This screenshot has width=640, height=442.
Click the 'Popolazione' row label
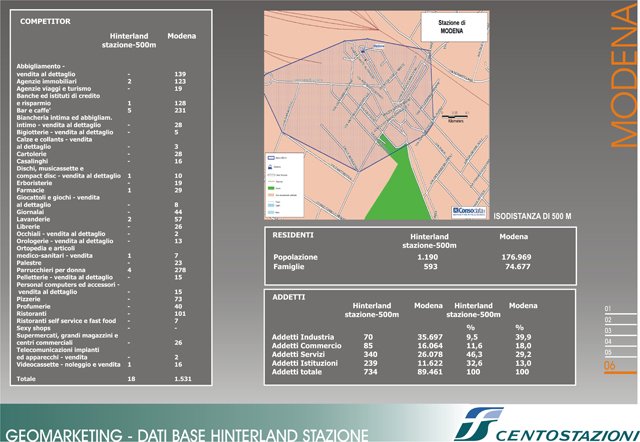click(296, 258)
